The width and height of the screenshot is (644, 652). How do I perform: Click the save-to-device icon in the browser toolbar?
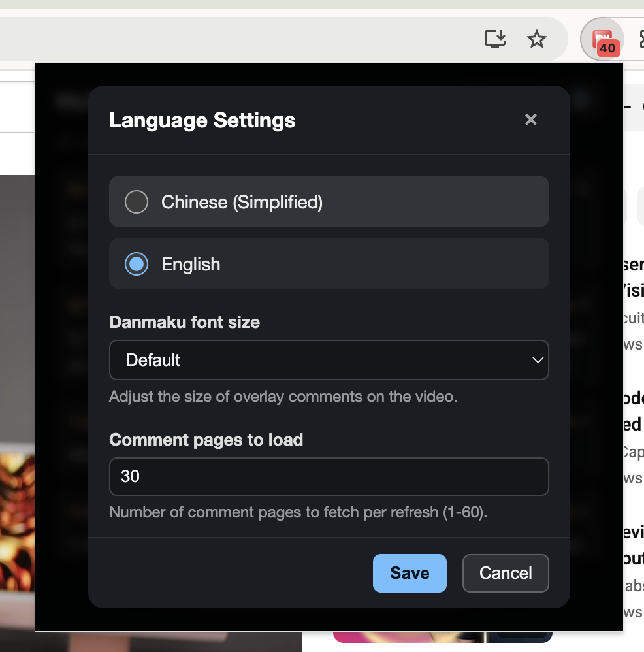point(494,39)
